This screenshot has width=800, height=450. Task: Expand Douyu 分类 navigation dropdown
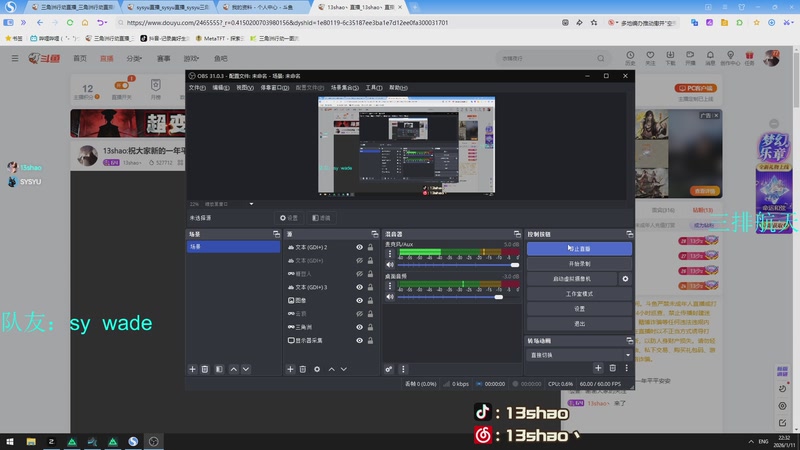click(x=134, y=59)
